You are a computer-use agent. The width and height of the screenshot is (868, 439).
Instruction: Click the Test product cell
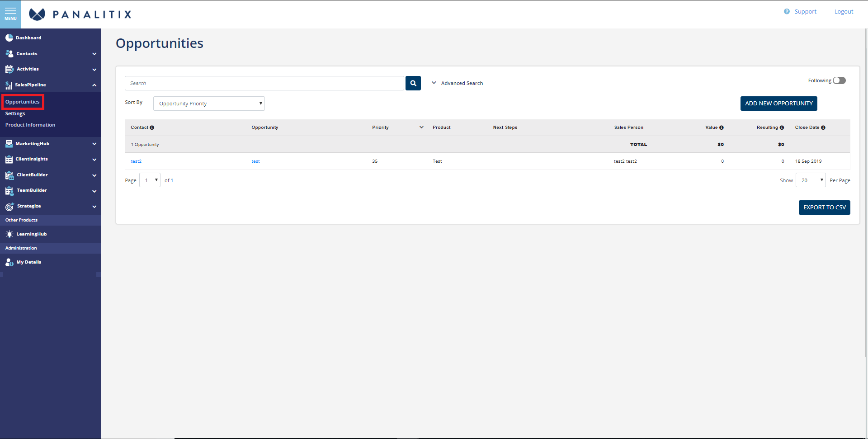pos(437,161)
